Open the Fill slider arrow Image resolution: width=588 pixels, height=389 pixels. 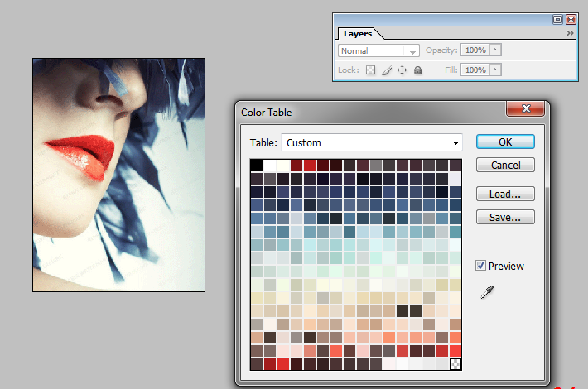[x=495, y=70]
